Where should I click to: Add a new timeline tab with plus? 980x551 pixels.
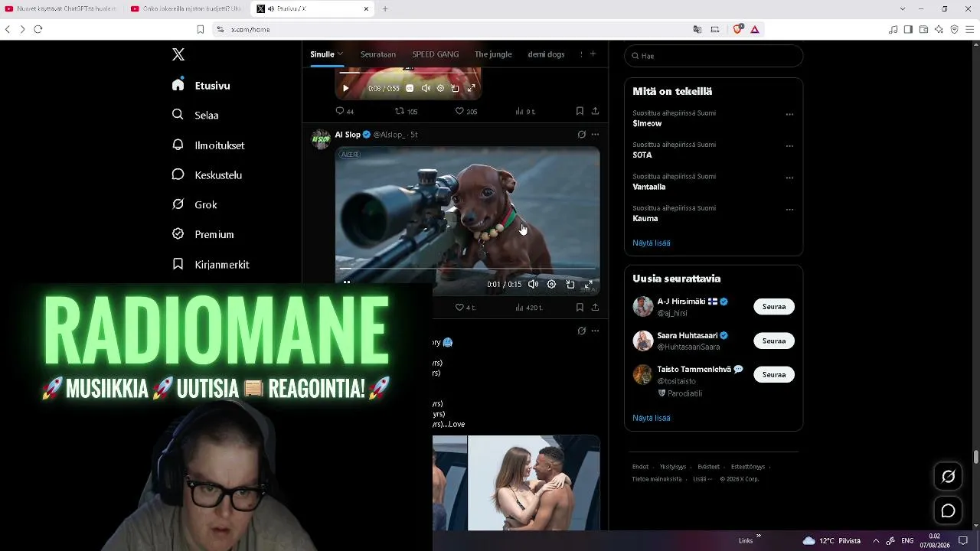point(593,54)
